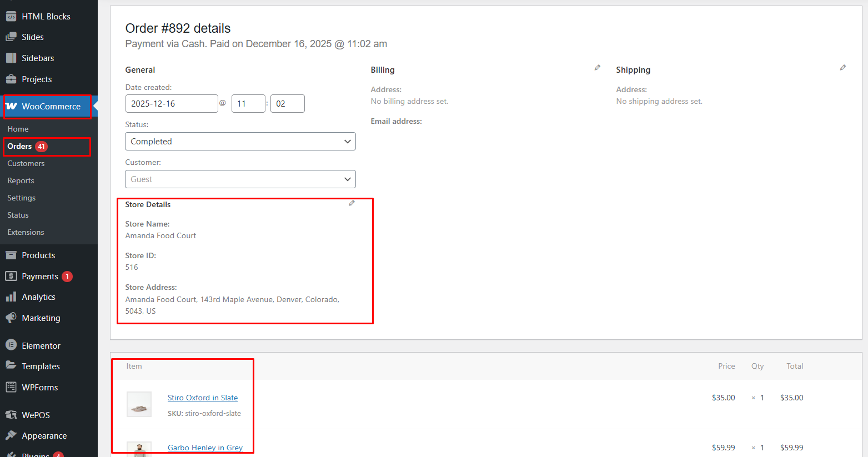The height and width of the screenshot is (457, 868).
Task: Open WooCommerce Home submenu item
Action: point(18,129)
